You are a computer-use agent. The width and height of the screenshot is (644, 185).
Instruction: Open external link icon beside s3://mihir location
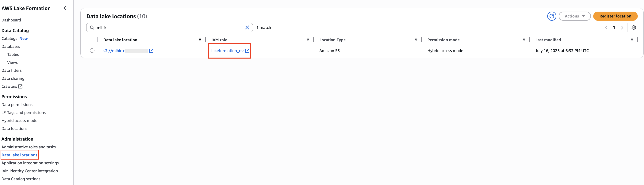151,51
